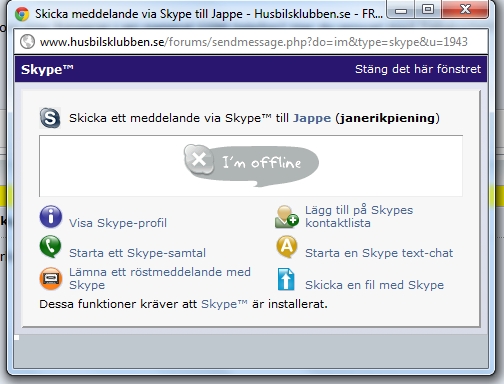This screenshot has width=504, height=384.
Task: Click the blue info icon beside Visa Skype-profil
Action: pyautogui.click(x=51, y=217)
